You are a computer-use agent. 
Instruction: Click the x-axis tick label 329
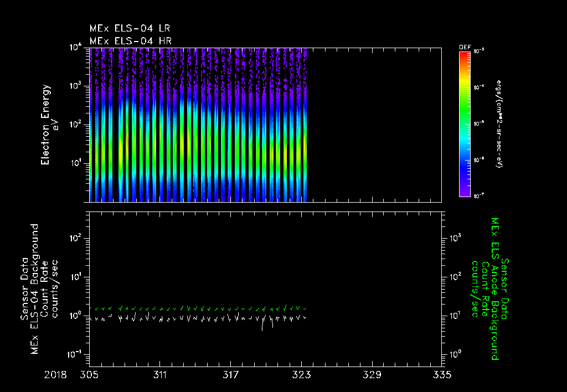pos(372,375)
